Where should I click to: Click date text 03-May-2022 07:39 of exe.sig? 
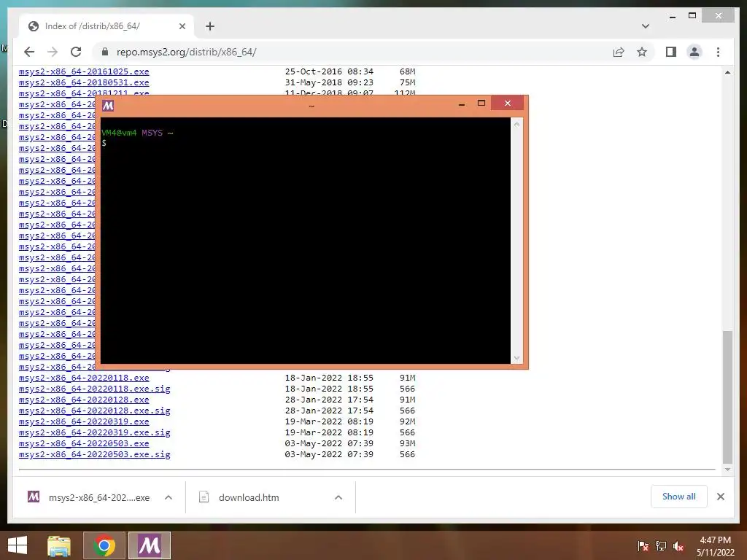click(x=329, y=454)
